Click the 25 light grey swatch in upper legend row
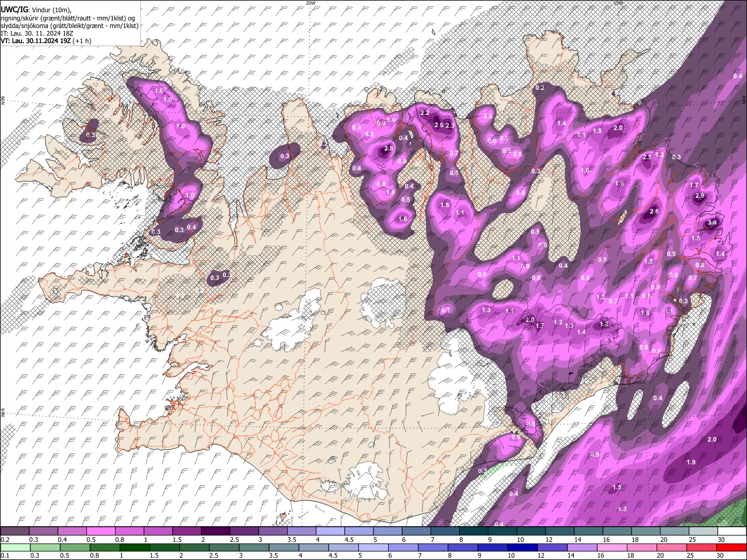747x560 pixels. click(x=703, y=531)
